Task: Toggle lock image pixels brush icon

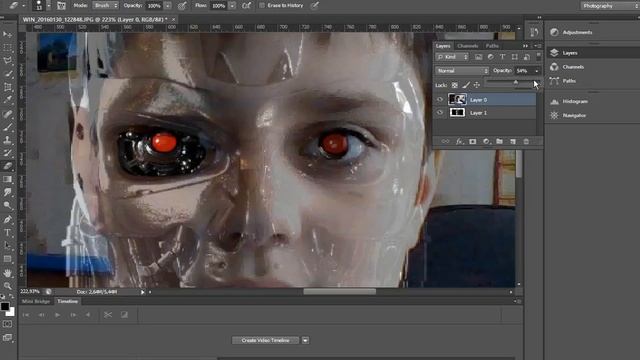Action: [466, 85]
